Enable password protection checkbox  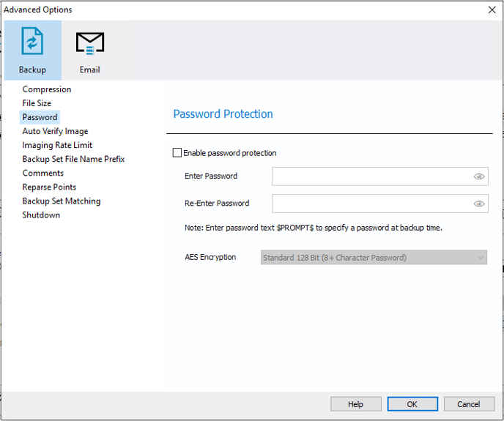tap(177, 152)
